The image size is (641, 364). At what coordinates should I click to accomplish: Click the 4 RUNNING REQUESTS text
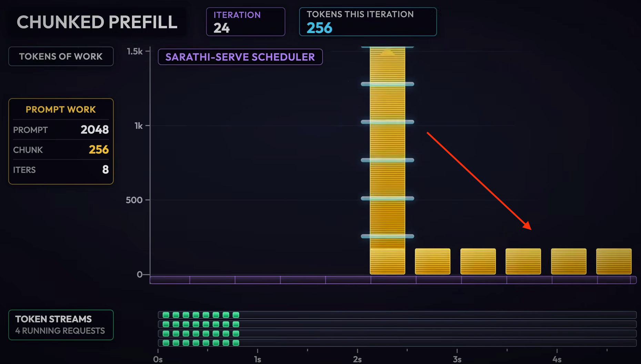[60, 331]
